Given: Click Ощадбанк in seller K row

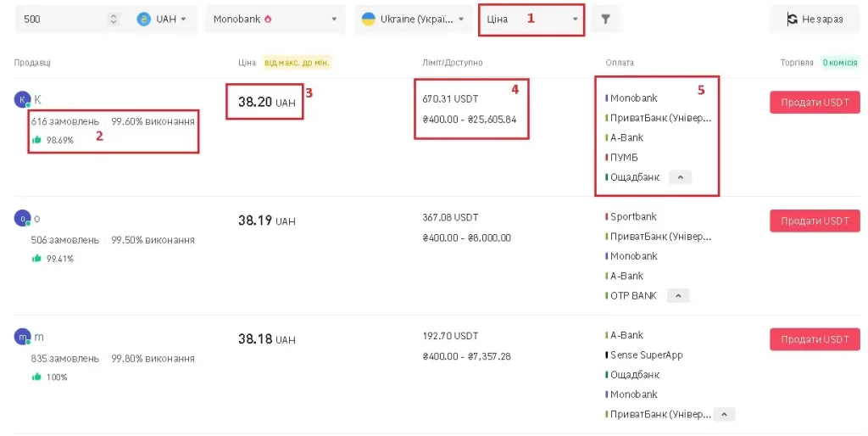Looking at the screenshot, I should point(634,177).
